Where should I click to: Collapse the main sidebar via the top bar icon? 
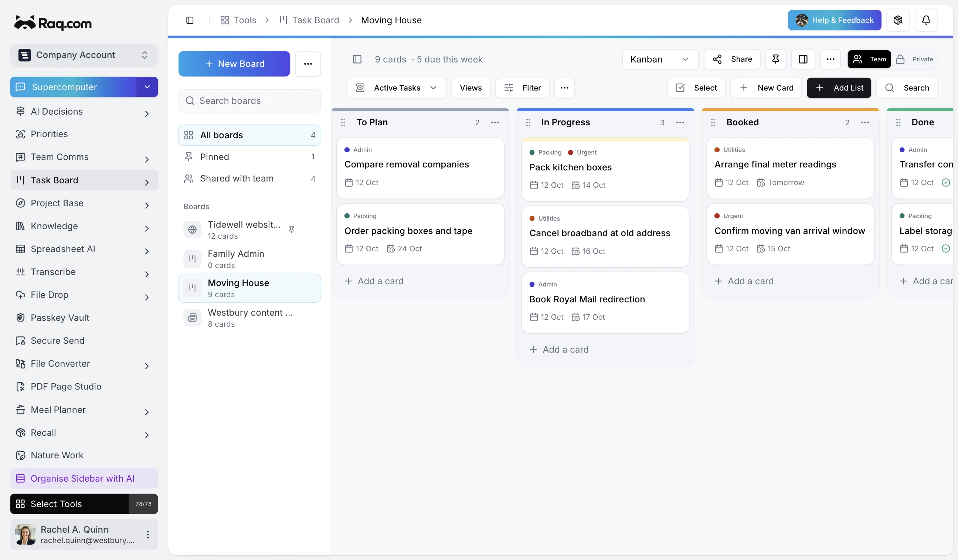point(190,20)
